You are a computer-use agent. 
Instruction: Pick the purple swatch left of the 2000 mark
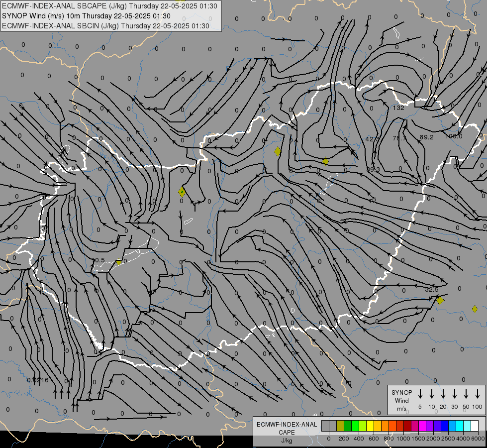pyautogui.click(x=430, y=426)
